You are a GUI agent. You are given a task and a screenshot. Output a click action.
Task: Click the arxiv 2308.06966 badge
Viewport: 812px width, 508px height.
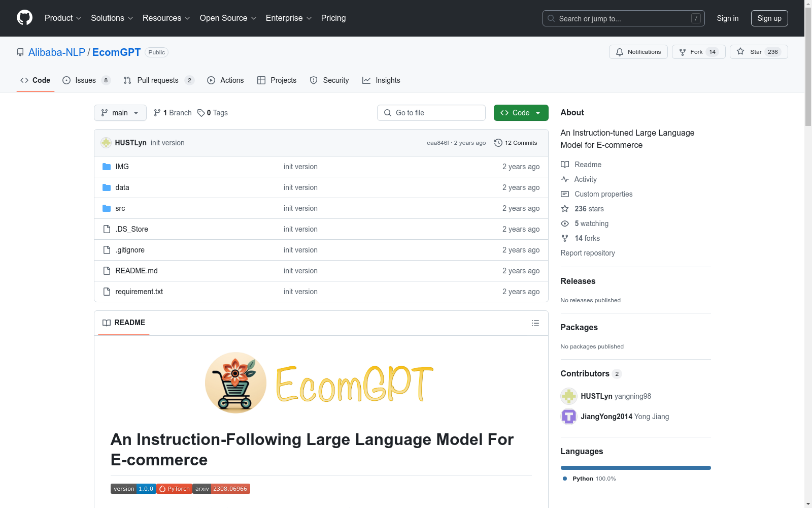coord(221,489)
